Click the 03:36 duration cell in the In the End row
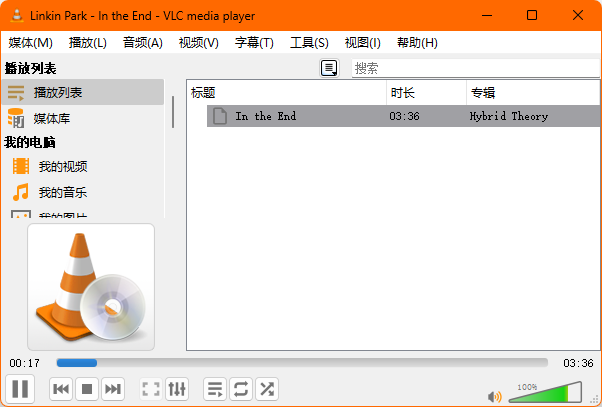The height and width of the screenshot is (407, 602). click(404, 116)
